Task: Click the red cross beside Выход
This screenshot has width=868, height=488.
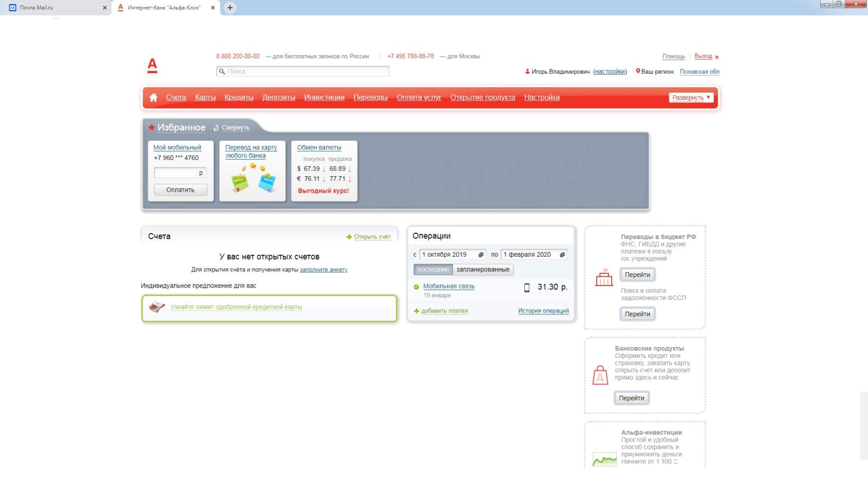Action: pyautogui.click(x=717, y=57)
